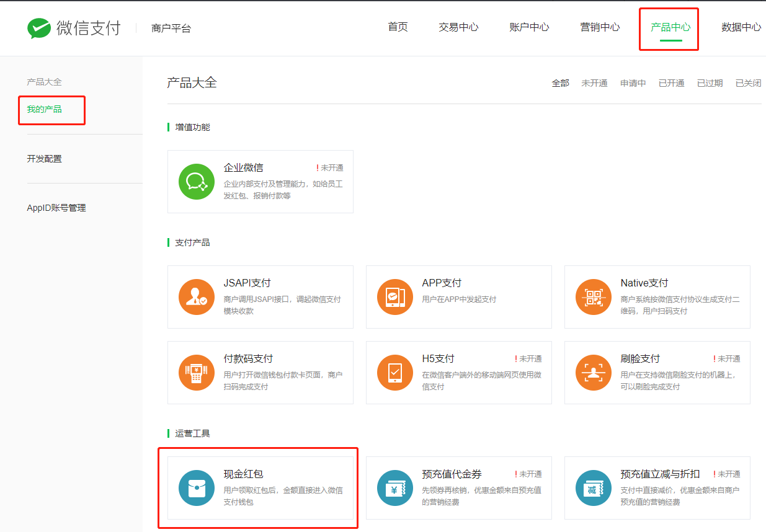Click the WeChat Pay logo icon

[x=39, y=28]
